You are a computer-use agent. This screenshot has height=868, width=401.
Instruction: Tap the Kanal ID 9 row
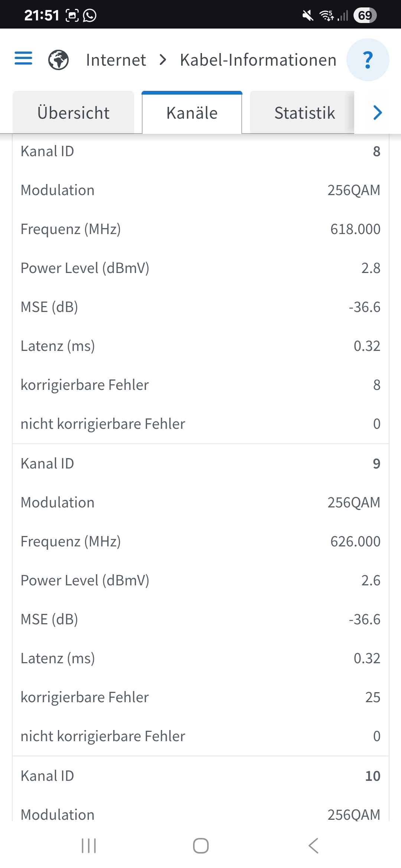200,464
